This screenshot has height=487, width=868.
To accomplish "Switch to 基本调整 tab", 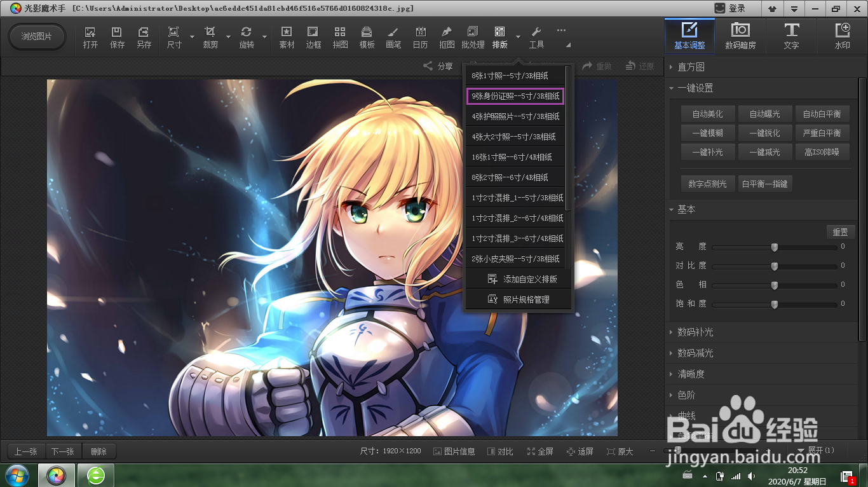I will (689, 36).
